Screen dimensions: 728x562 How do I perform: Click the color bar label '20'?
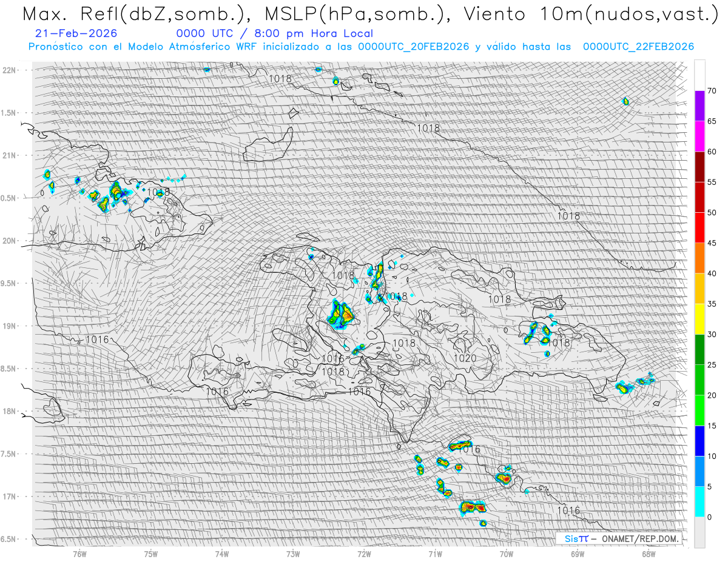[712, 395]
